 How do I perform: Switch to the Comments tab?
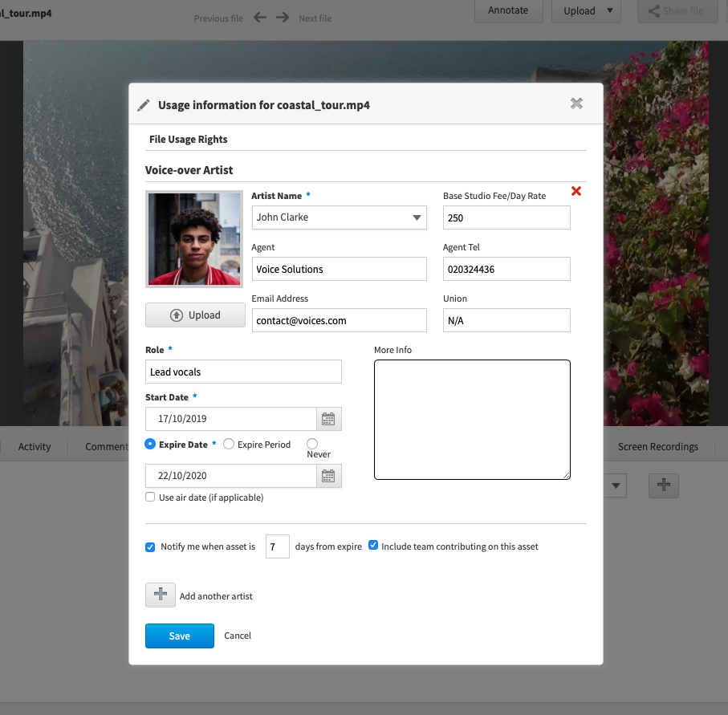pyautogui.click(x=106, y=447)
